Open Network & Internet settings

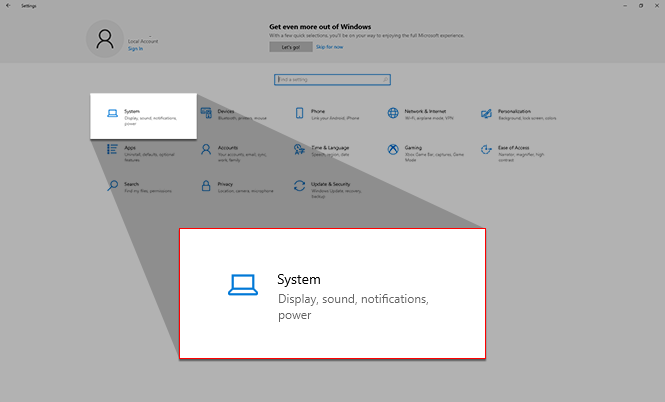413,114
